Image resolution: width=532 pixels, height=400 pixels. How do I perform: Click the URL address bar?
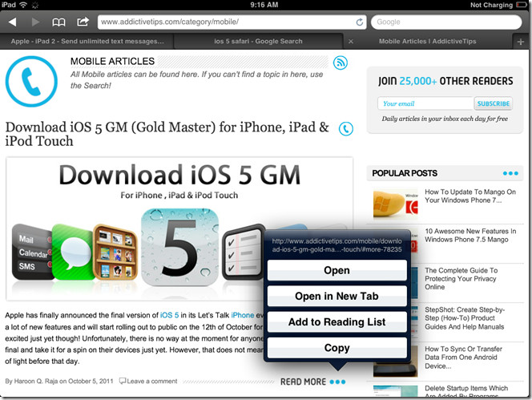pos(232,22)
